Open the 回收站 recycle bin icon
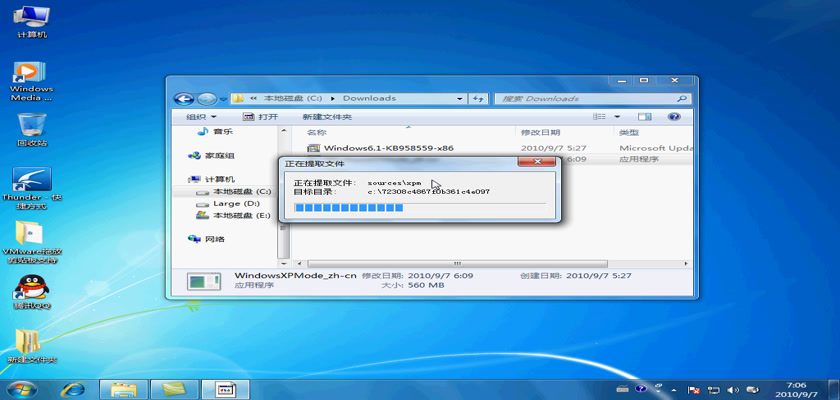 click(32, 126)
